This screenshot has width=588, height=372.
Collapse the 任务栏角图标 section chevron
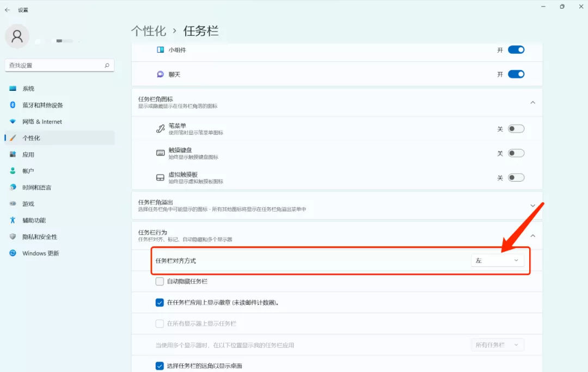[x=532, y=102]
